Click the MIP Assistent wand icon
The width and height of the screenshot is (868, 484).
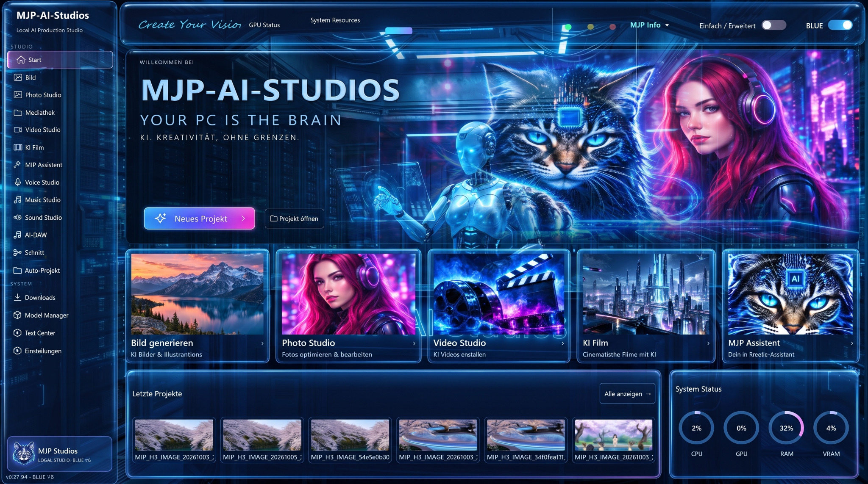click(x=17, y=165)
